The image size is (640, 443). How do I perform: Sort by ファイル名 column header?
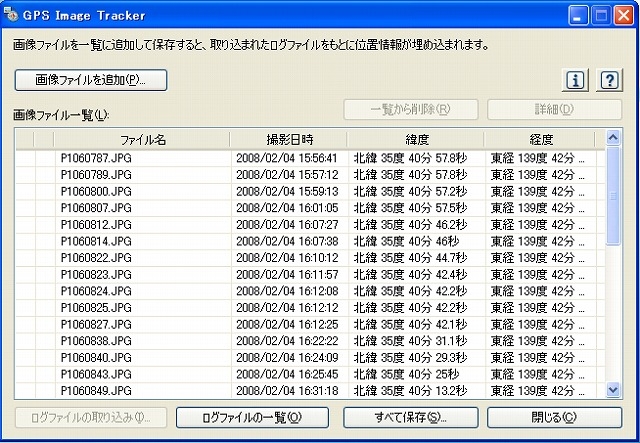142,140
